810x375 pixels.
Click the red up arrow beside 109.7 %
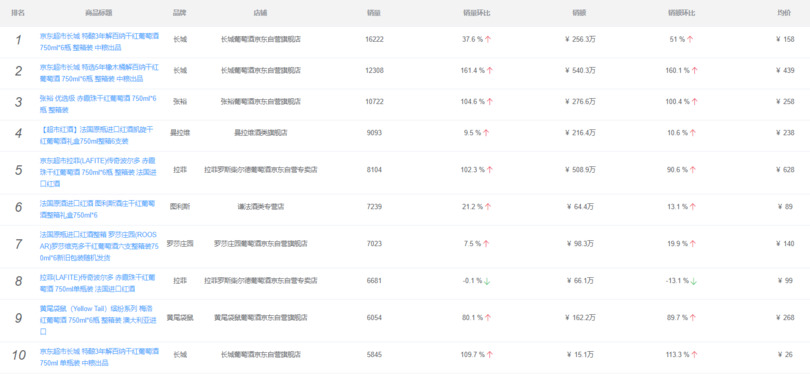(x=490, y=355)
